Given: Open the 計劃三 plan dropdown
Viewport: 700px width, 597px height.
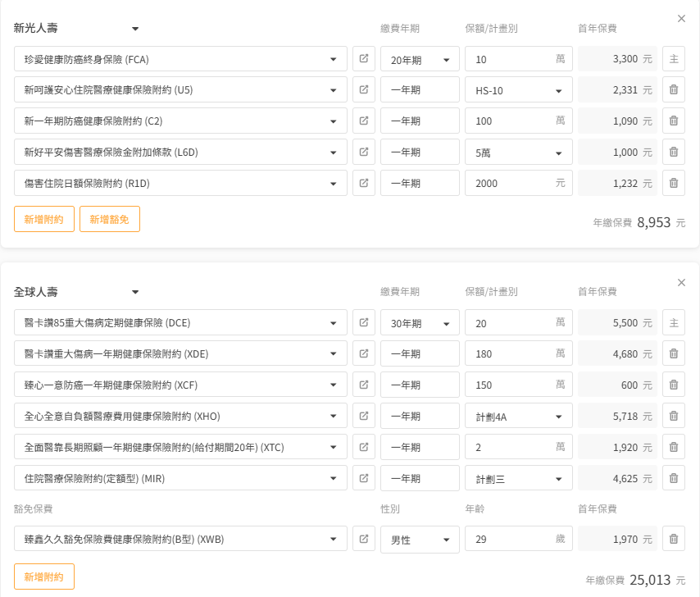Looking at the screenshot, I should click(518, 478).
